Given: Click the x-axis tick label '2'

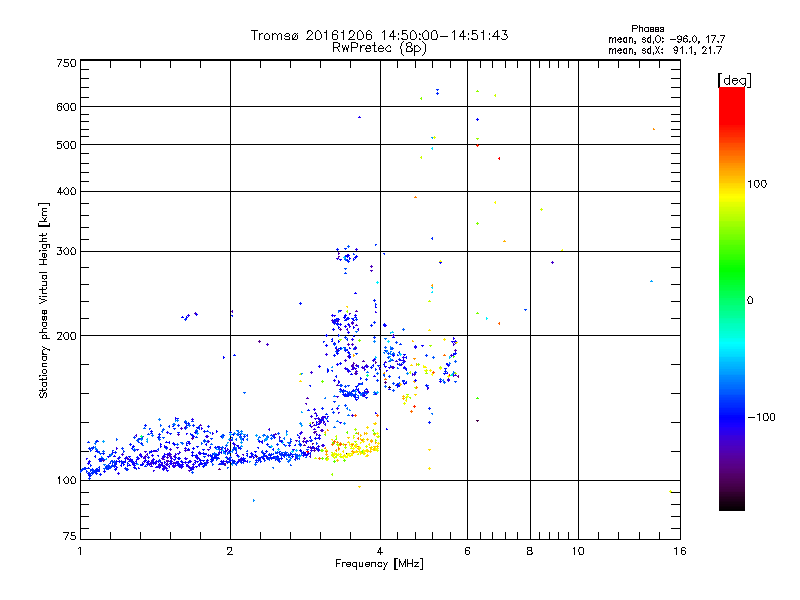Looking at the screenshot, I should pos(230,552).
